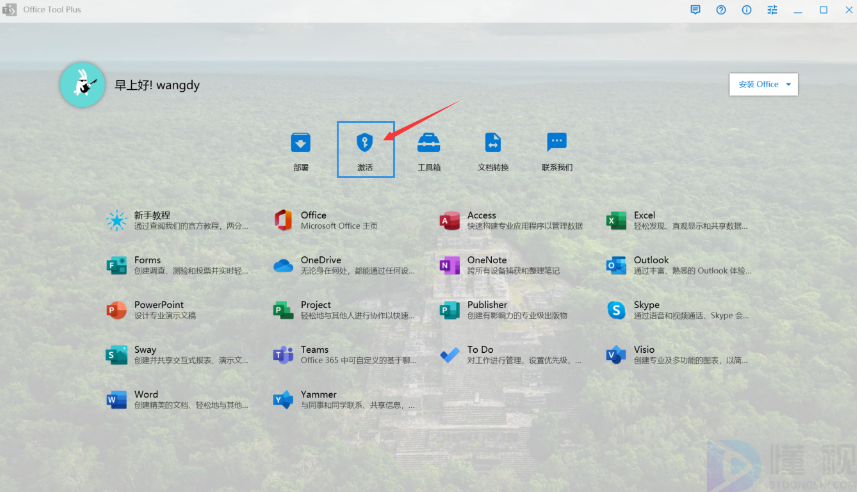Viewport: 857px width, 492px height.
Task: Open the 文档转换 document conversion icon
Action: pos(493,143)
